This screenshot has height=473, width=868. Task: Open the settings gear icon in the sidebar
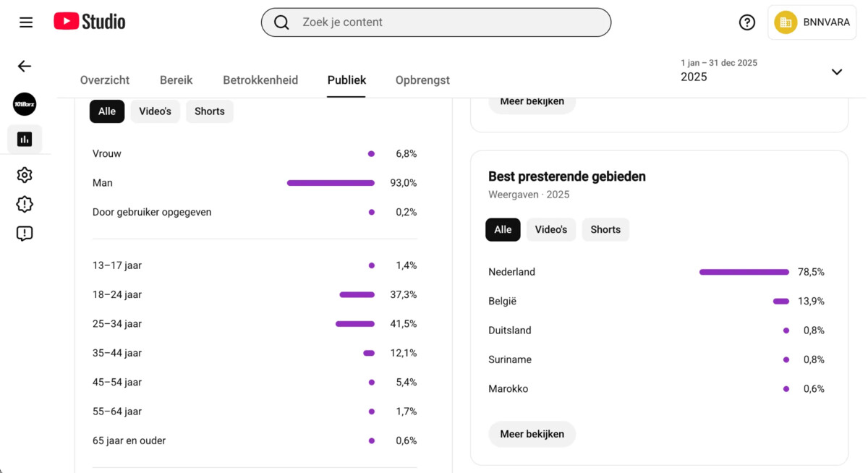click(25, 175)
